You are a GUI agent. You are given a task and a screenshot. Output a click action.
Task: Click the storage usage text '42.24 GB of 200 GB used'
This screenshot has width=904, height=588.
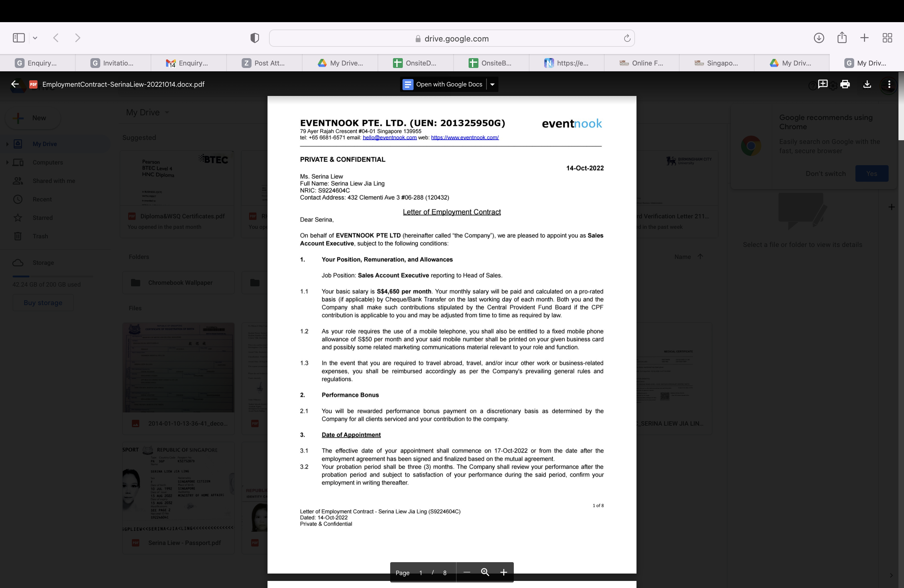(x=46, y=284)
